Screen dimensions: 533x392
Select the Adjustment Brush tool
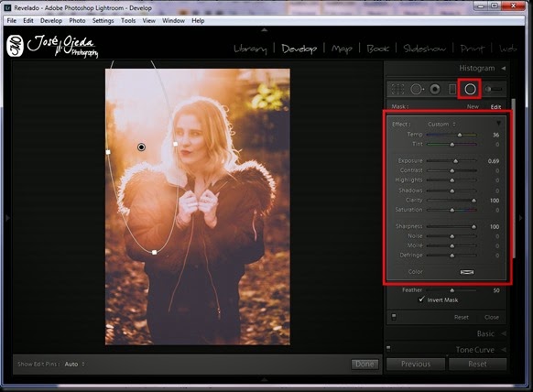pyautogui.click(x=494, y=89)
